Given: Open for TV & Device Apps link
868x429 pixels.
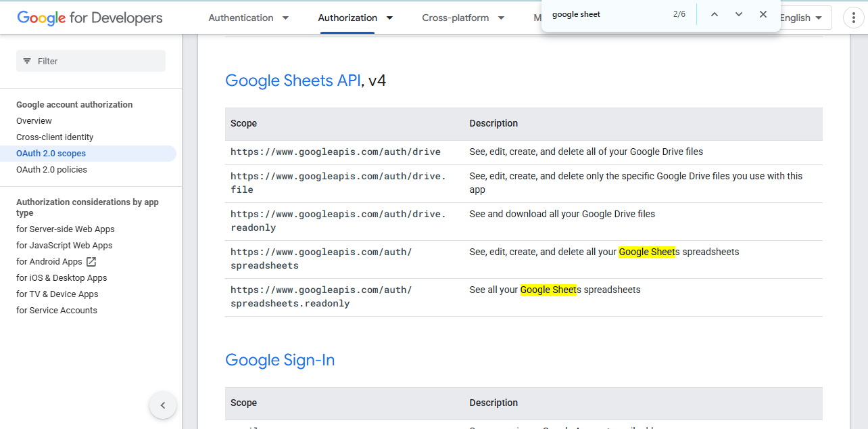Looking at the screenshot, I should point(57,294).
